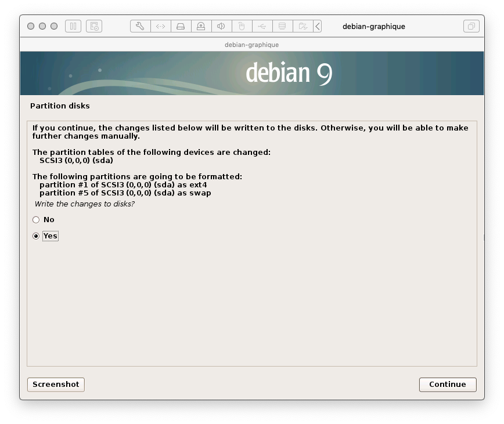Click the hard disk device icon
504x424 pixels.
click(181, 26)
